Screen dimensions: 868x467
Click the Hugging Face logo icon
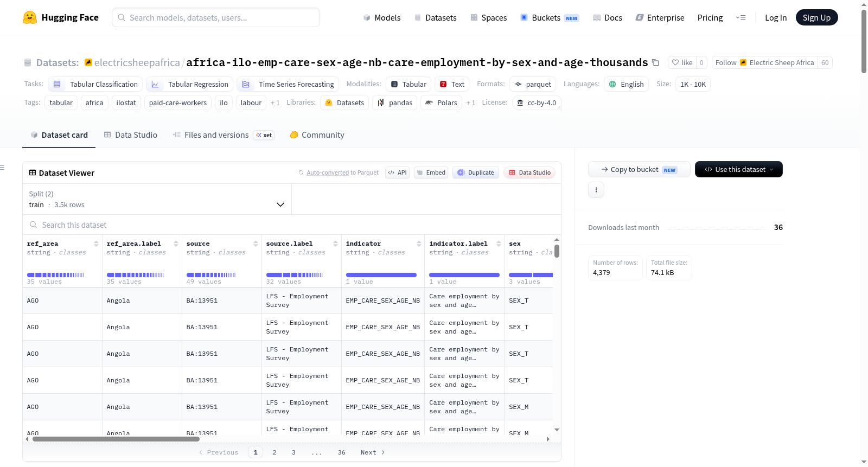click(30, 17)
